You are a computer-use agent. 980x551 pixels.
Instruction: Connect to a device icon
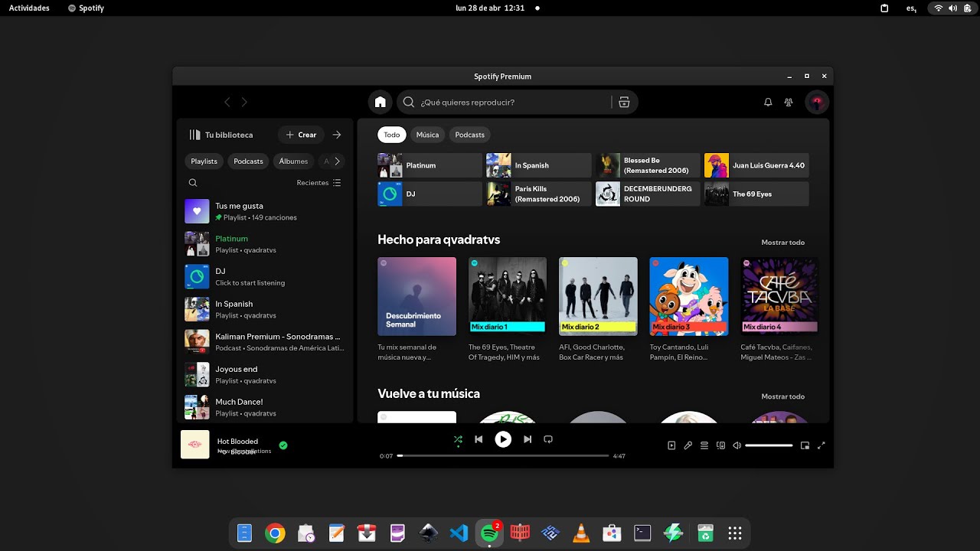click(x=720, y=445)
